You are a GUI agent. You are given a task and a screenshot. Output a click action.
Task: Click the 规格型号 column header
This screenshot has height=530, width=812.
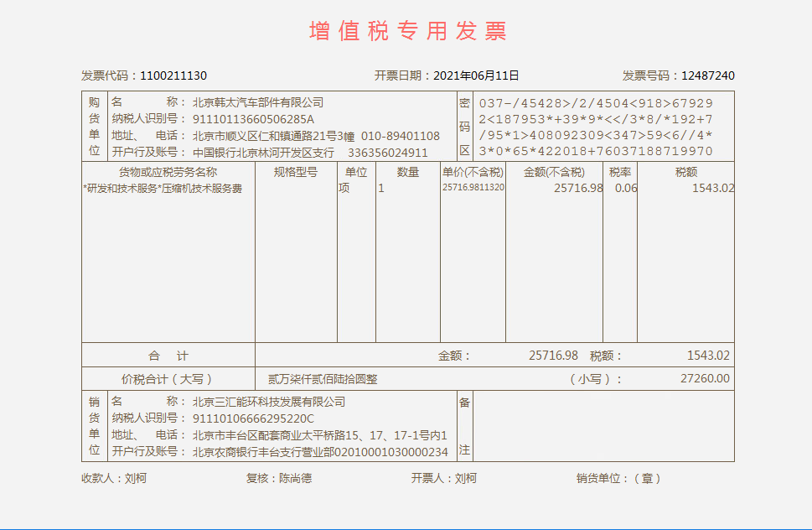point(296,172)
